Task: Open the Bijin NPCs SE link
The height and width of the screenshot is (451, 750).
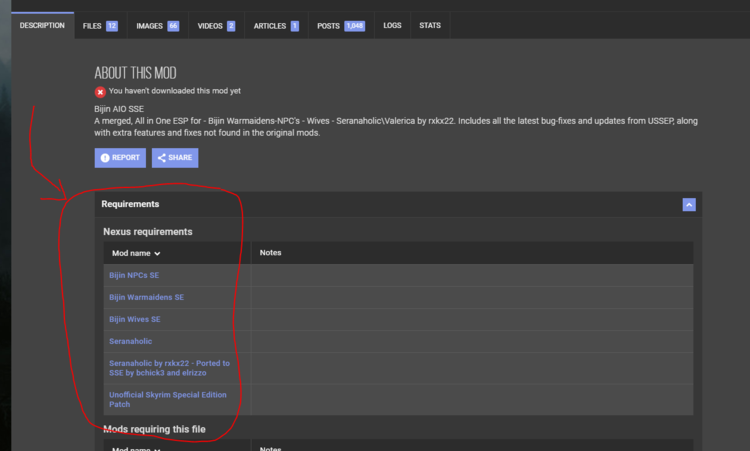Action: coord(134,275)
